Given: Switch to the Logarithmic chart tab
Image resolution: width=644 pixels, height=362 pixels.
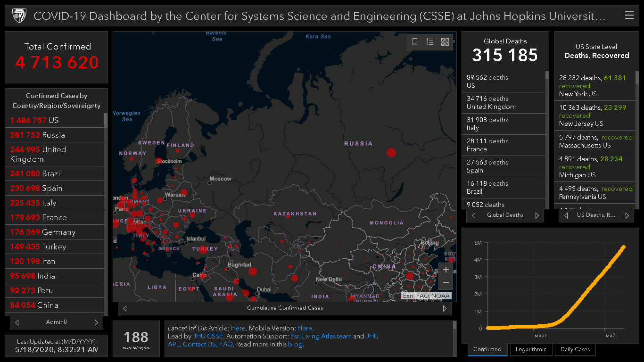Looking at the screenshot, I should (x=531, y=349).
